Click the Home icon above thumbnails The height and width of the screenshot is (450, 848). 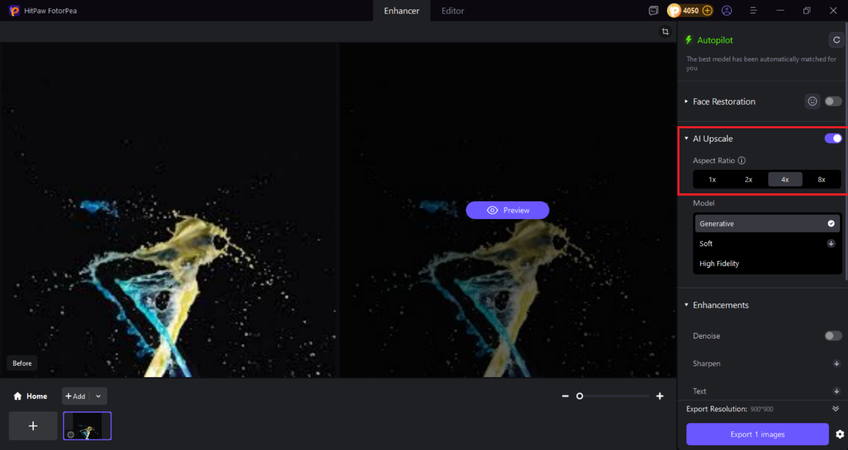click(18, 396)
